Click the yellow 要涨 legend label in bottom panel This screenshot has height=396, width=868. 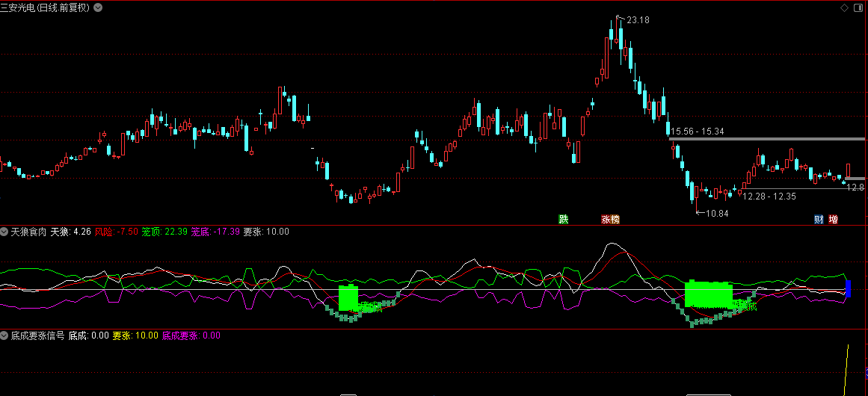coord(121,335)
